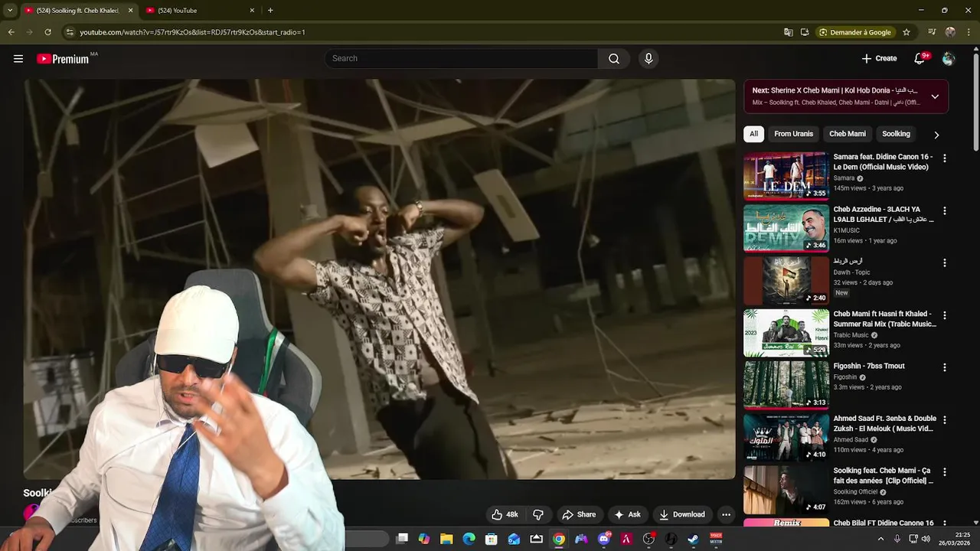The image size is (980, 551).
Task: Show hidden system tray icons
Action: [880, 539]
